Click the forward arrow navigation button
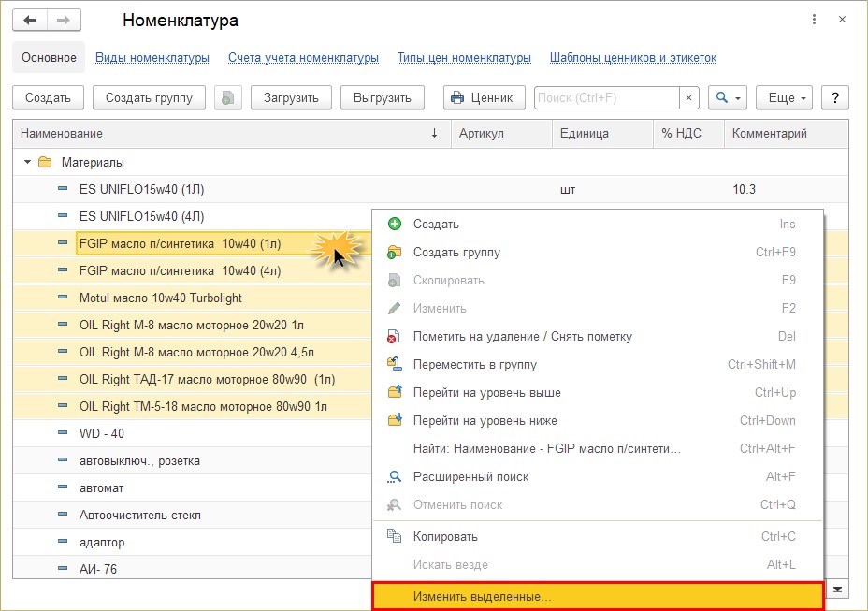 (x=65, y=21)
